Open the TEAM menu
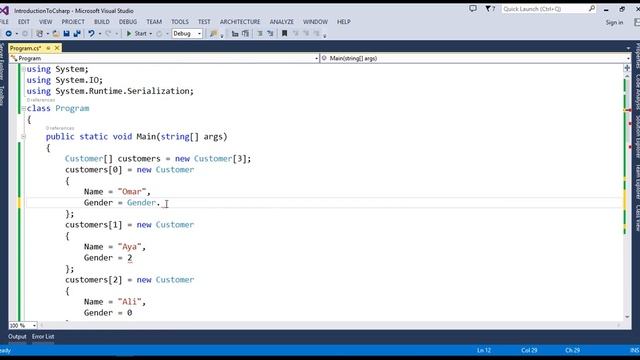The width and height of the screenshot is (640, 360). tap(154, 22)
